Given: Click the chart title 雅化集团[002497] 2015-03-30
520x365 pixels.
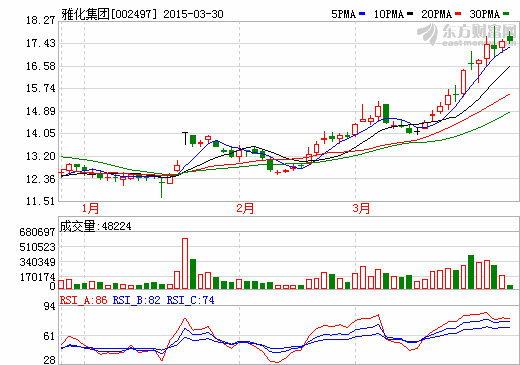Looking at the screenshot, I should click(142, 14).
